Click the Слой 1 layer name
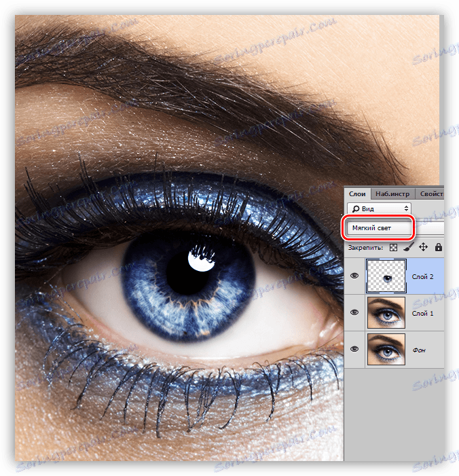Viewport: 459px width, 476px height. coord(422,313)
